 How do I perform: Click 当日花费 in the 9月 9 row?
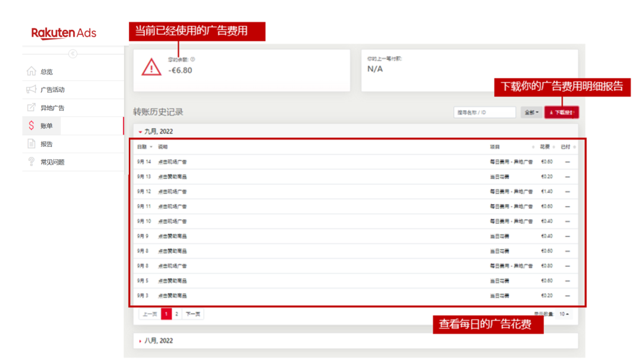[500, 236]
